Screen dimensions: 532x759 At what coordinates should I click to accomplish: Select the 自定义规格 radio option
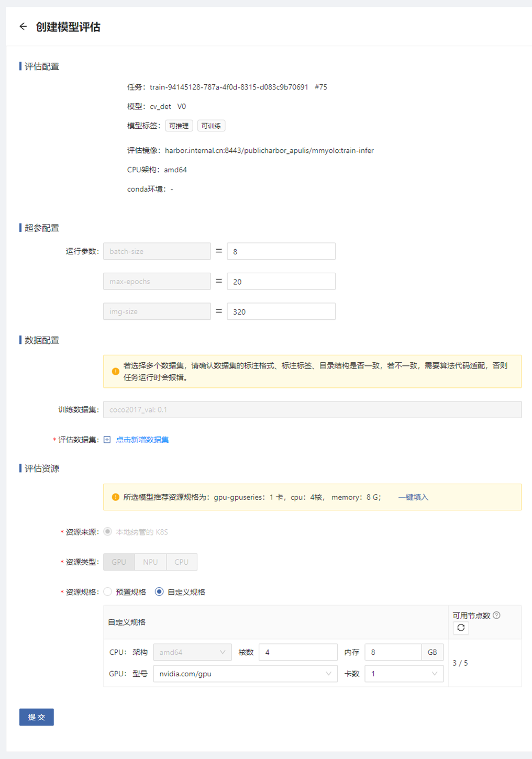[159, 592]
